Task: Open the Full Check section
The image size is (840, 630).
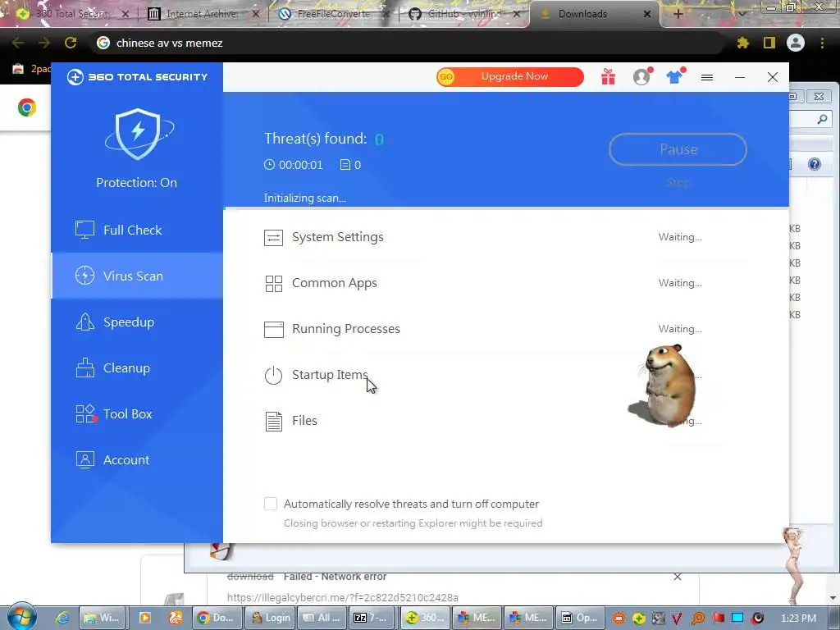Action: (x=137, y=230)
